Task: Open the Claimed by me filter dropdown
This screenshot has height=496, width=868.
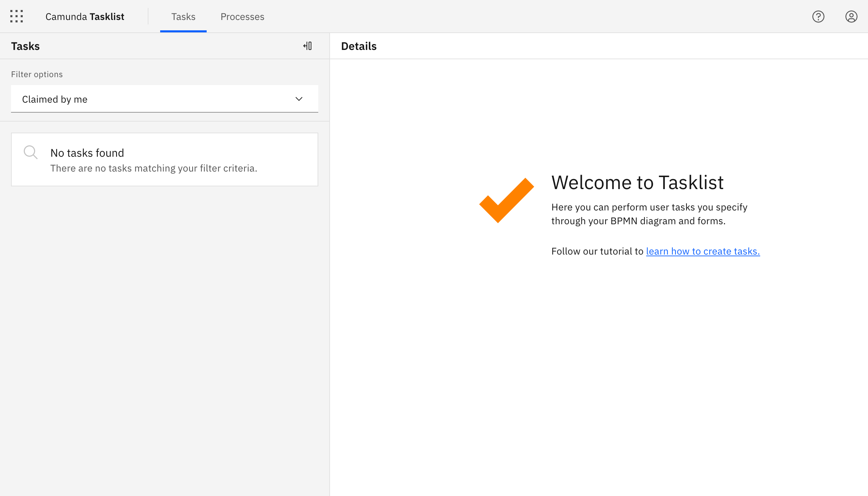Action: tap(165, 99)
